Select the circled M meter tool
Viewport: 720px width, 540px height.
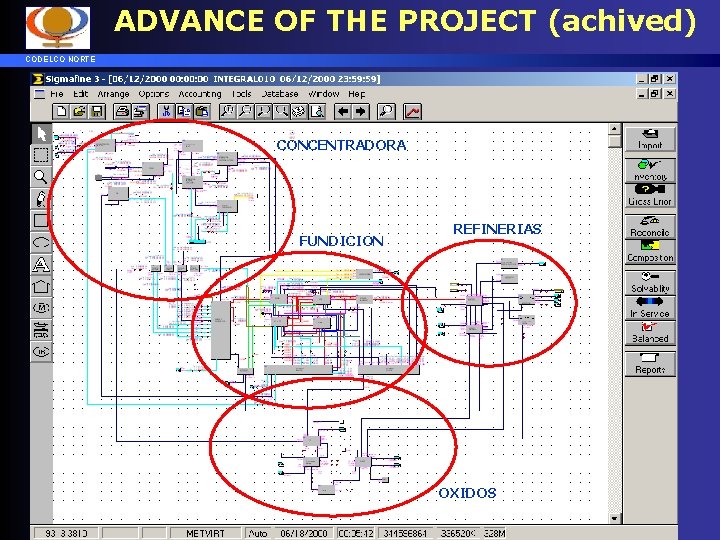click(x=41, y=308)
